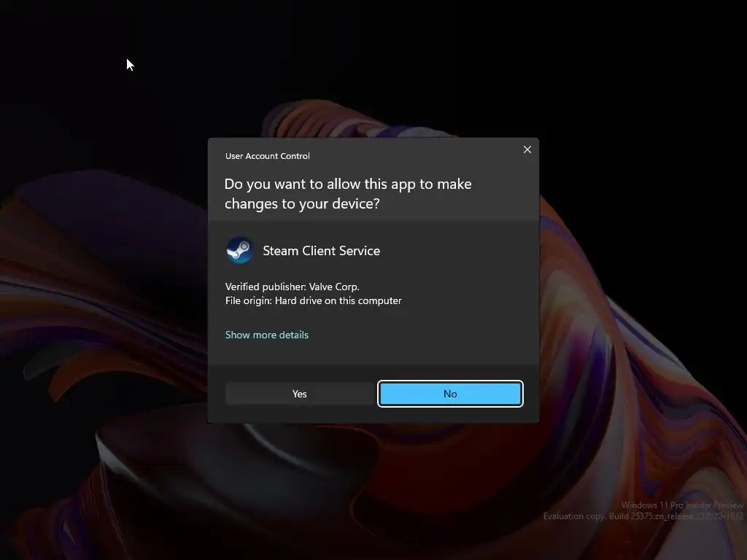The image size is (747, 560).
Task: Click the Steam logo icon
Action: pyautogui.click(x=239, y=250)
